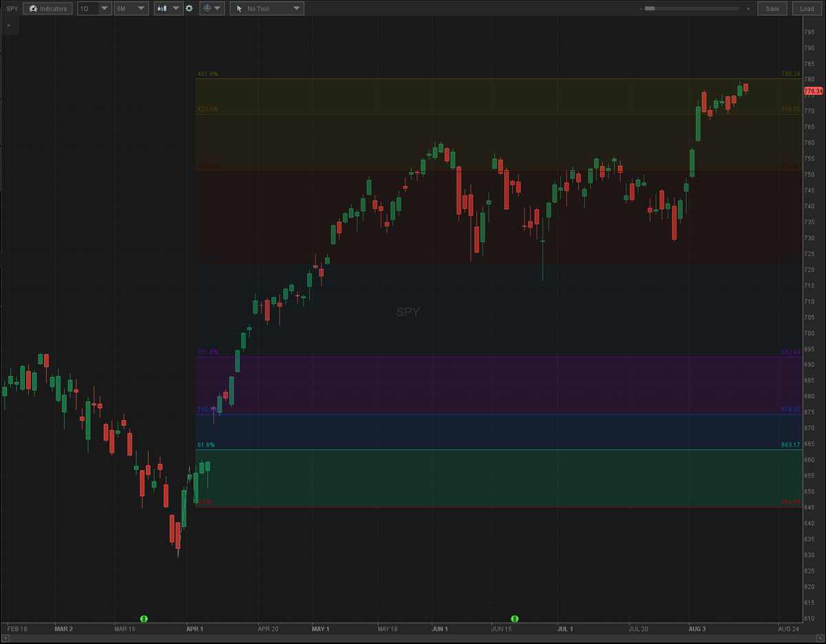The width and height of the screenshot is (826, 644).
Task: Click the FEB 18 date label
Action: [17, 629]
